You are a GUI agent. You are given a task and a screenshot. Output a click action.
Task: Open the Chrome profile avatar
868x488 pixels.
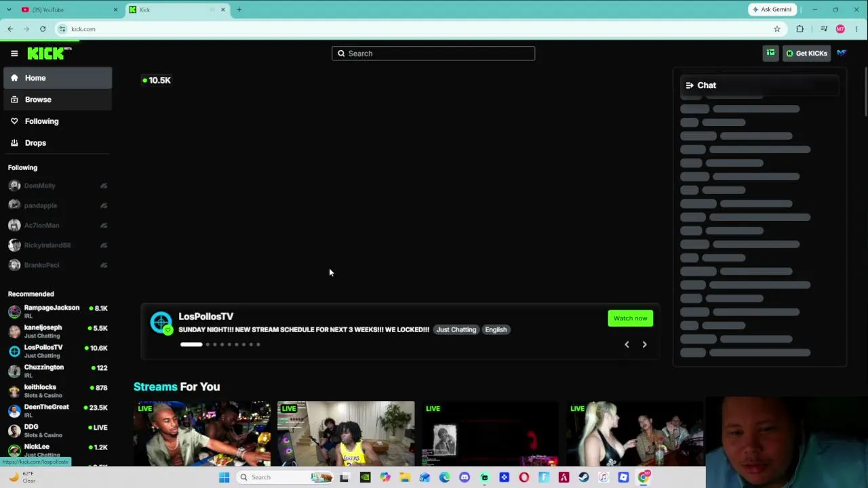point(840,29)
